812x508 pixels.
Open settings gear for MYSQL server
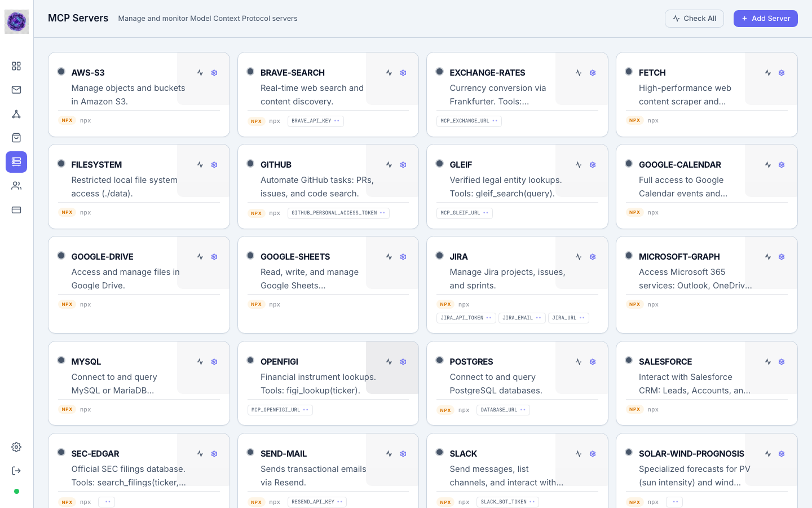tap(214, 362)
